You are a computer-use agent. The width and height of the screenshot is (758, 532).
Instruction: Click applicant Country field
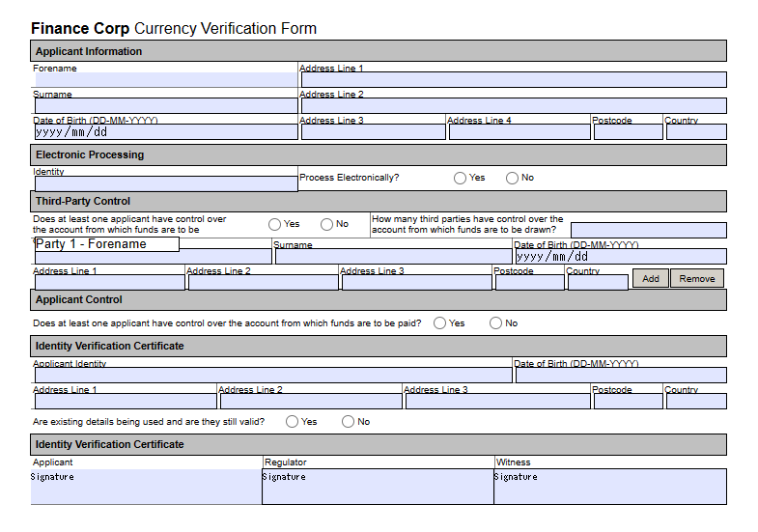coord(696,132)
